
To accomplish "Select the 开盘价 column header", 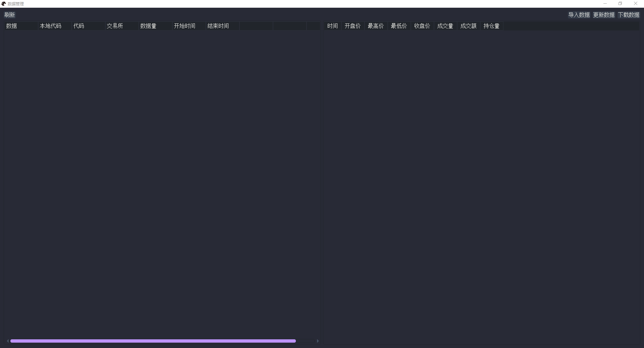I will [353, 26].
